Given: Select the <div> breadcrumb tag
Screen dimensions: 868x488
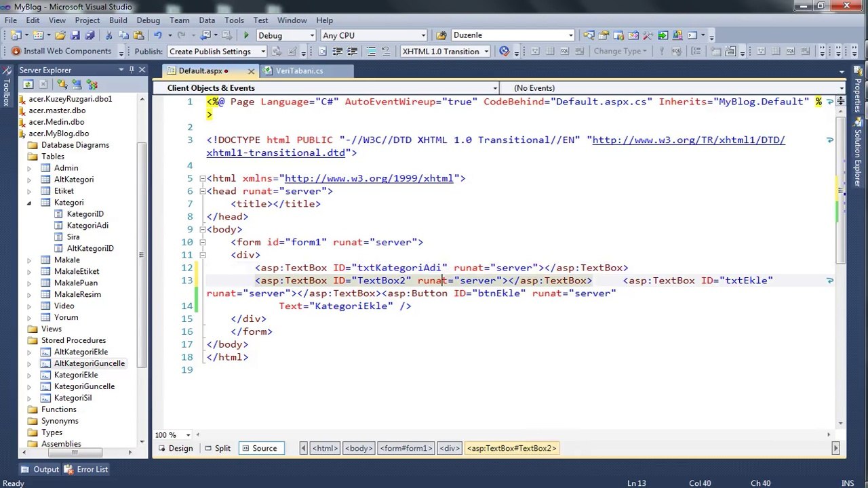Looking at the screenshot, I should pyautogui.click(x=450, y=448).
